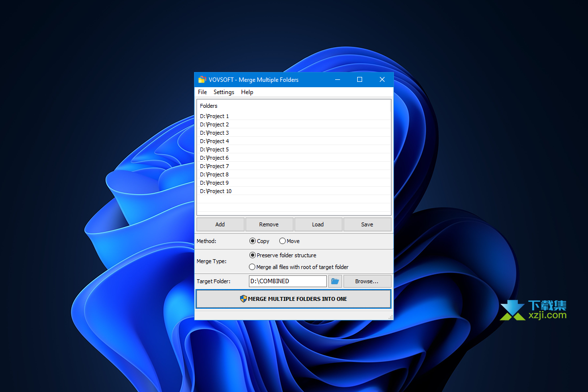This screenshot has width=588, height=392.
Task: Start Merge Multiple Folders Into One
Action: coord(294,299)
